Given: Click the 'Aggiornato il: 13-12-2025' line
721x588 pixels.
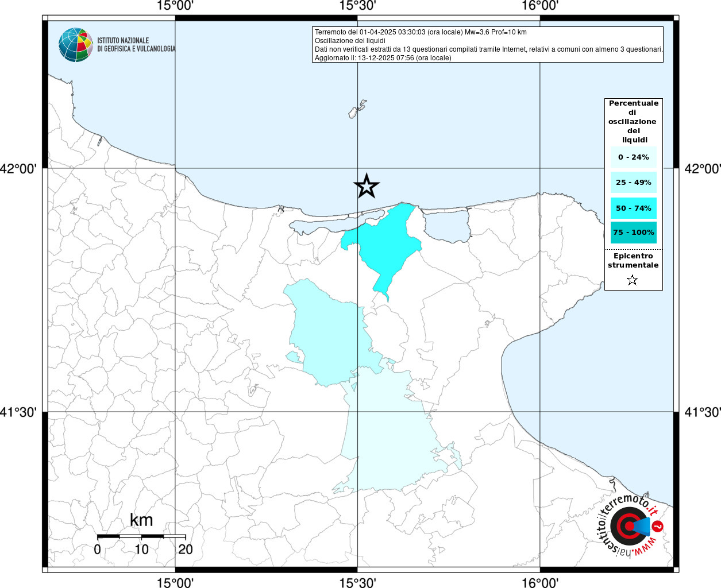Looking at the screenshot, I should click(383, 58).
